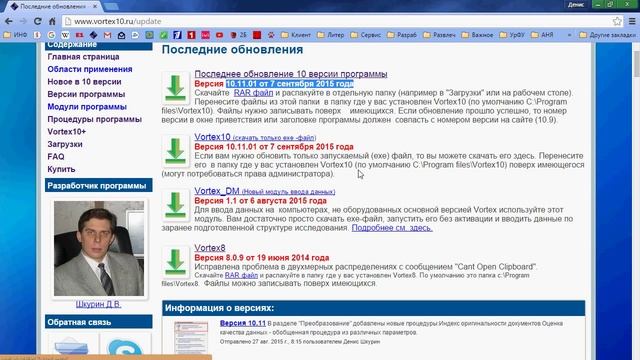This screenshot has width=640, height=360.
Task: Click the solid red square bookmark
Action: [x=257, y=35]
